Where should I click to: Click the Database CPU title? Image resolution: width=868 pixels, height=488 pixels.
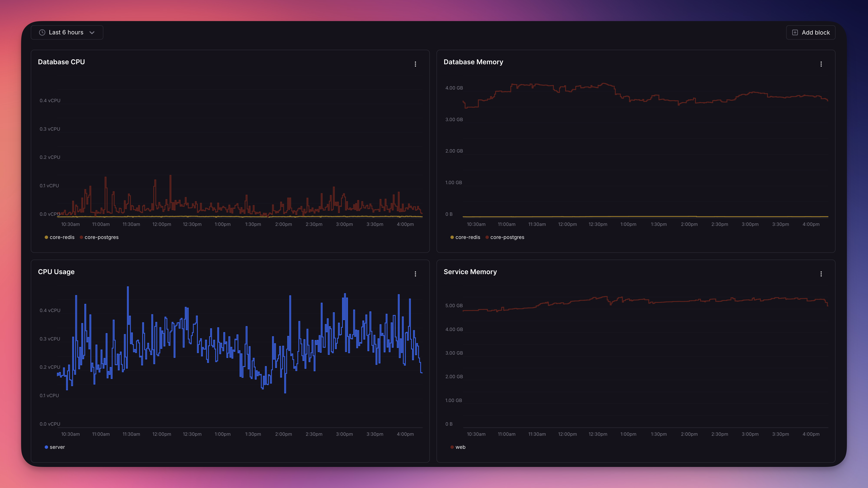(x=61, y=62)
